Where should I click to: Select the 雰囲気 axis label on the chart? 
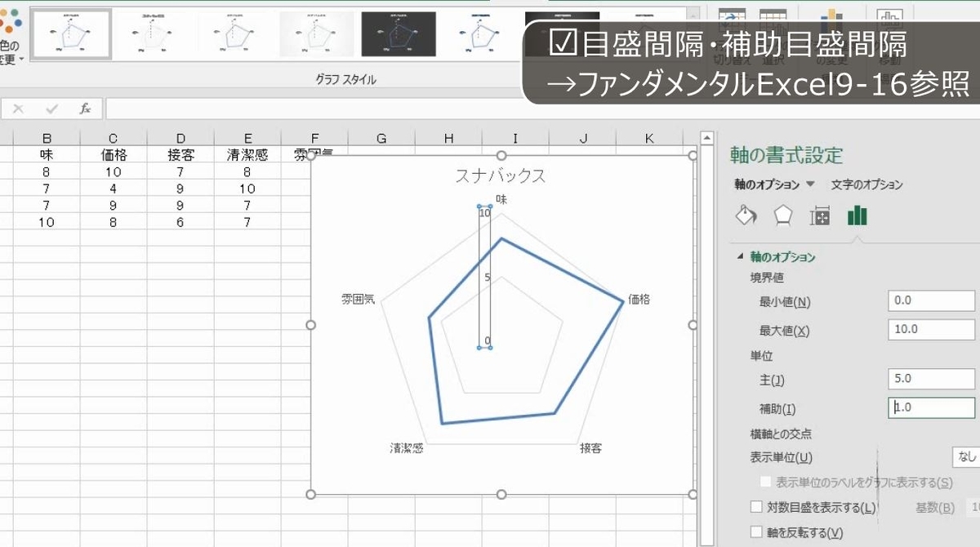click(359, 299)
